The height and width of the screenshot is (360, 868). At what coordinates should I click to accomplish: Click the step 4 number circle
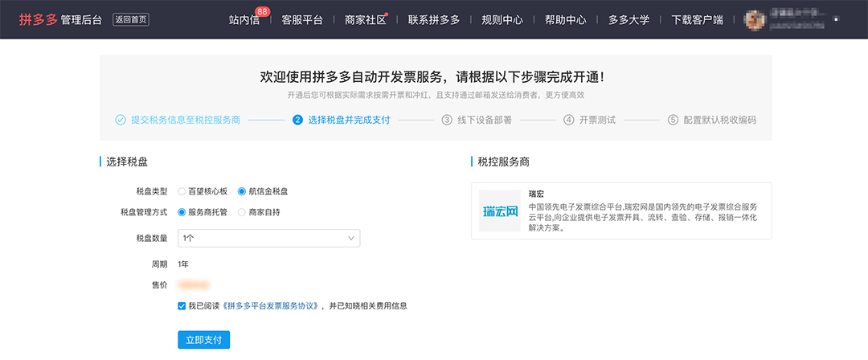pos(568,120)
